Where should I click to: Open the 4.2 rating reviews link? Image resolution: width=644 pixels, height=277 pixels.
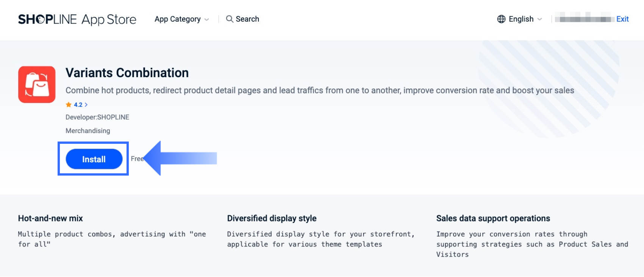[78, 105]
